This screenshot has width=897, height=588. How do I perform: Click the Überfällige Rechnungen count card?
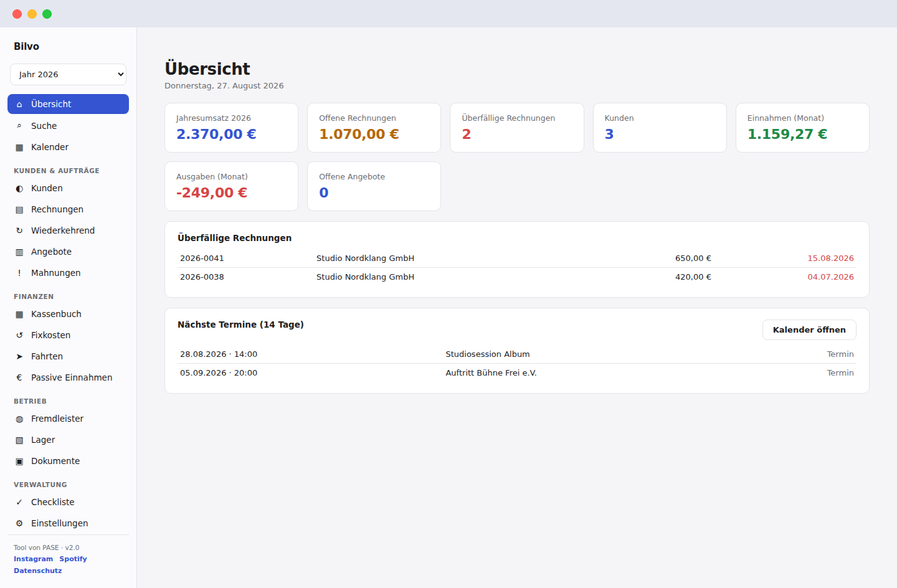pos(517,128)
